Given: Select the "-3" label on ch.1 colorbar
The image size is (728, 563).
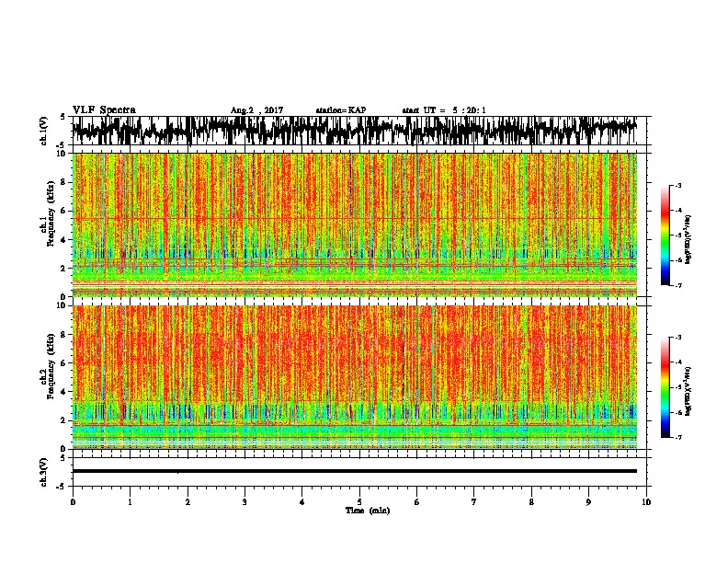Looking at the screenshot, I should coord(677,185).
